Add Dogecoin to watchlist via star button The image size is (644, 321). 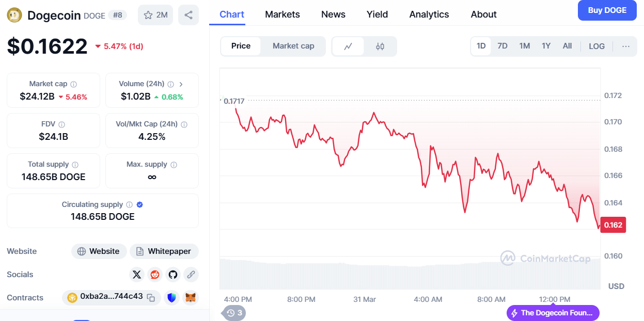(x=155, y=15)
